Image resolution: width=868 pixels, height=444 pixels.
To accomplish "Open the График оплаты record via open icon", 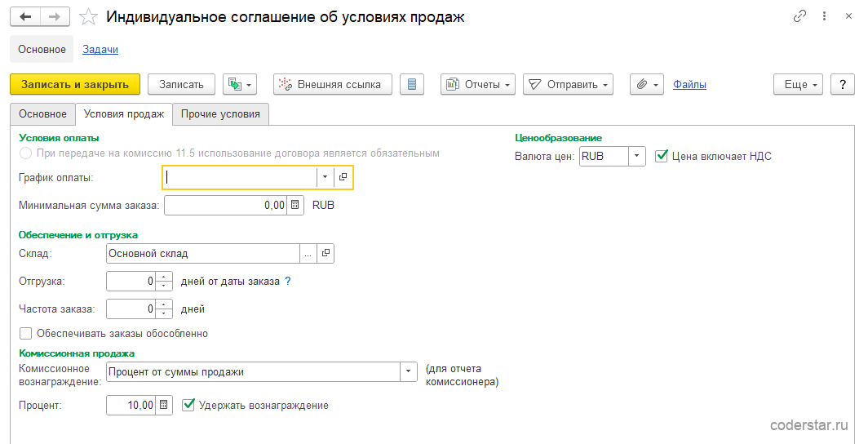I will tap(343, 177).
